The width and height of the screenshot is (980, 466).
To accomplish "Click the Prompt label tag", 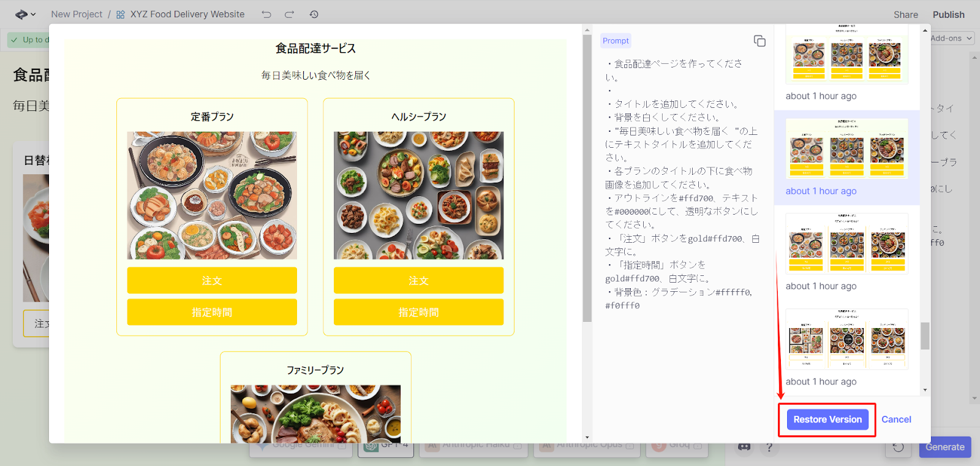I will [616, 41].
